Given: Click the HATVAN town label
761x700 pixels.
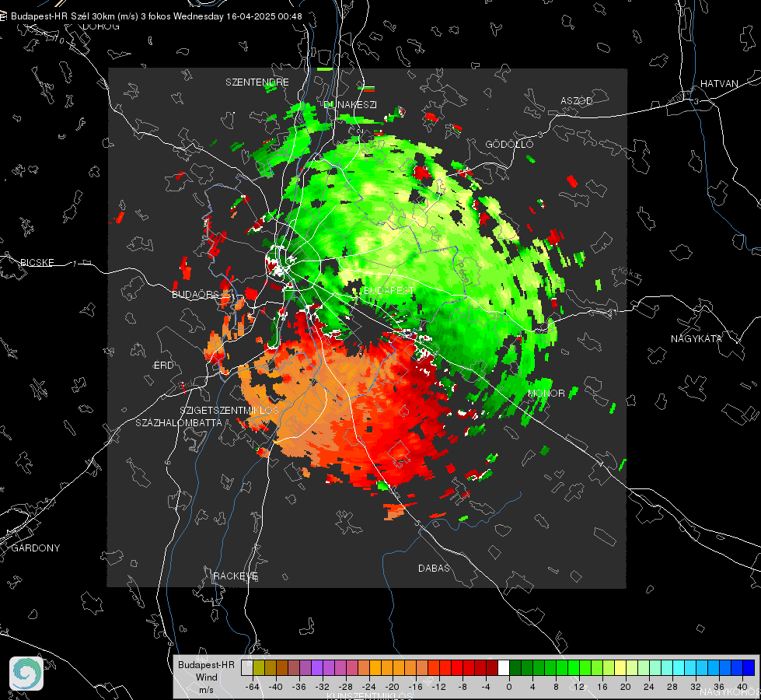Looking at the screenshot, I should 719,84.
